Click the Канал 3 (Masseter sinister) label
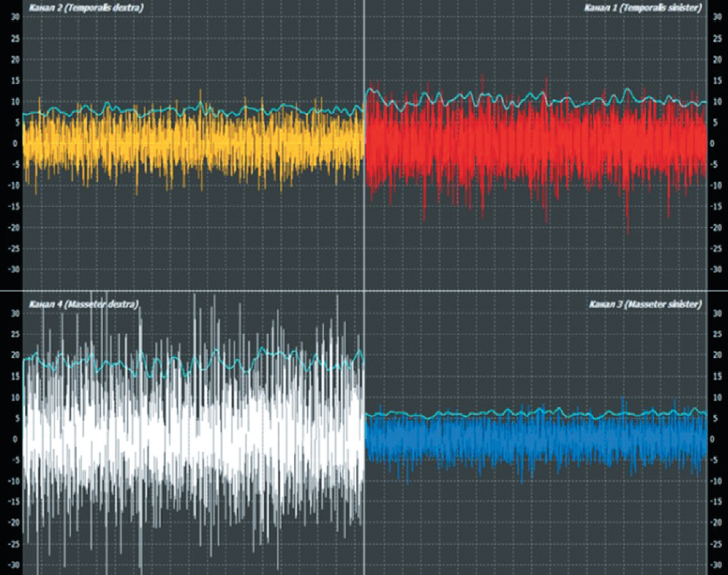This screenshot has height=575, width=728. [x=647, y=303]
